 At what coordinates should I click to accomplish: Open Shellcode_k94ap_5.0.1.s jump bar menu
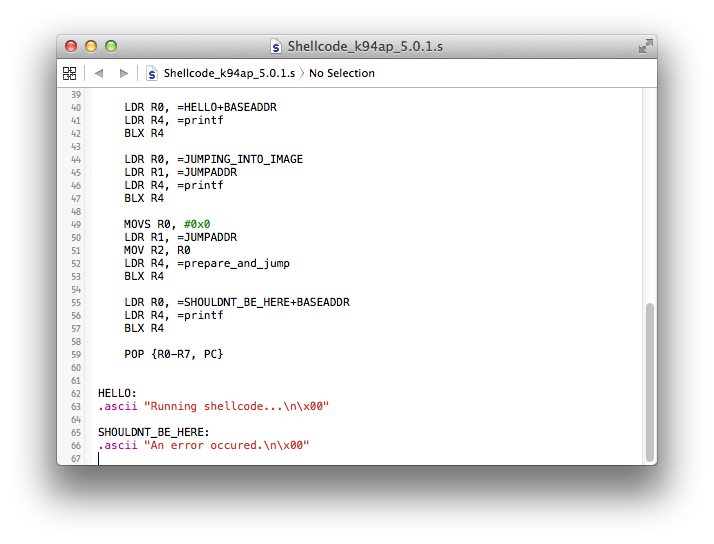click(x=229, y=73)
